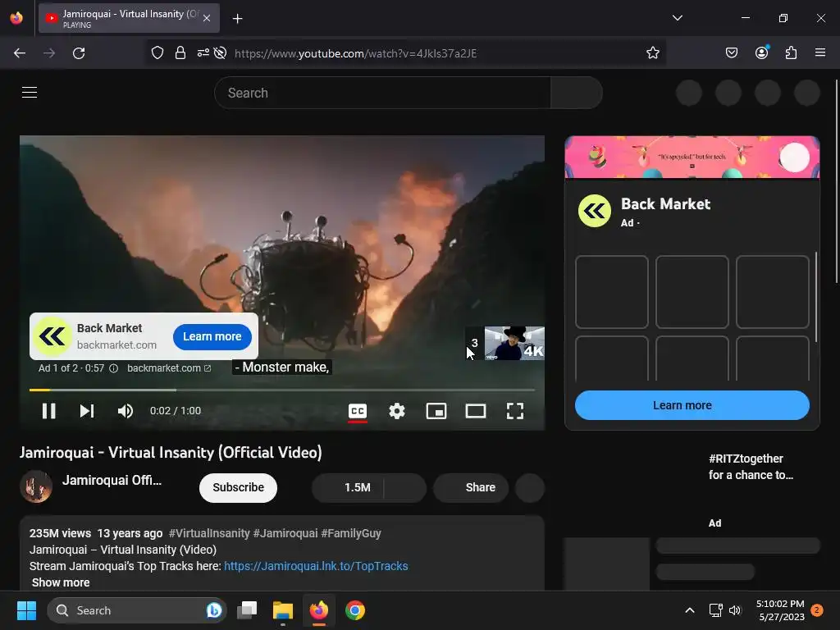Close the Jamiroquai browser tab
Screen dimensions: 840x630
(207, 18)
